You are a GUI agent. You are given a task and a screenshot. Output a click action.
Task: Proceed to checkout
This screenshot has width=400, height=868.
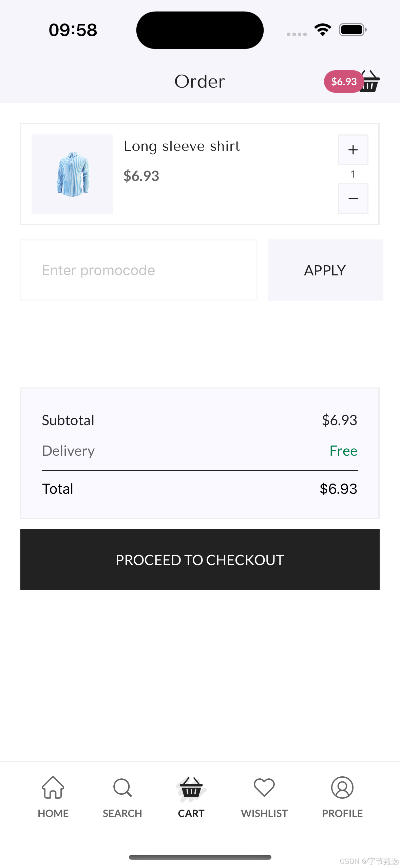pyautogui.click(x=200, y=560)
